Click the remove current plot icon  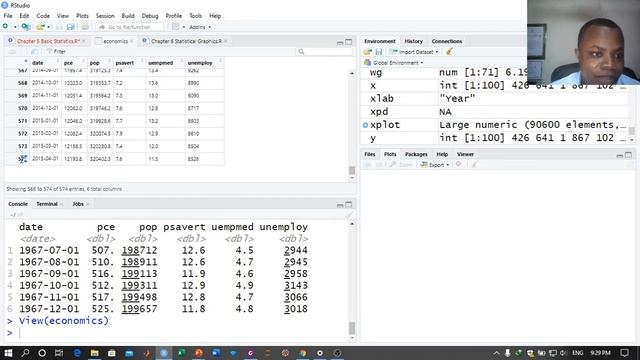pyautogui.click(x=458, y=164)
